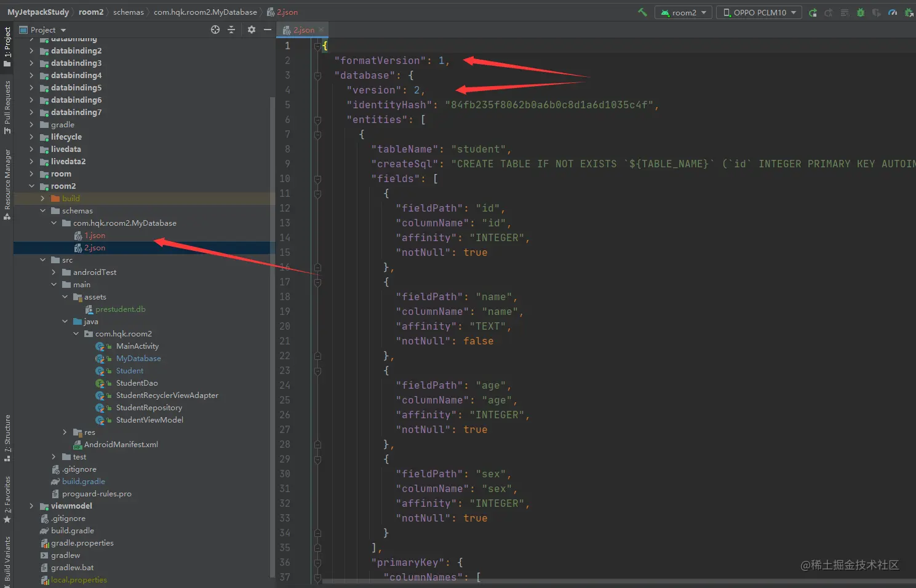916x588 pixels.
Task: Collapse the assets folder
Action: (x=65, y=297)
